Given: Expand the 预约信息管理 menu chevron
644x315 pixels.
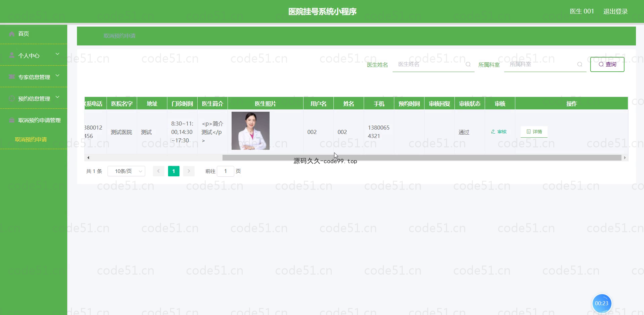Looking at the screenshot, I should click(x=57, y=97).
